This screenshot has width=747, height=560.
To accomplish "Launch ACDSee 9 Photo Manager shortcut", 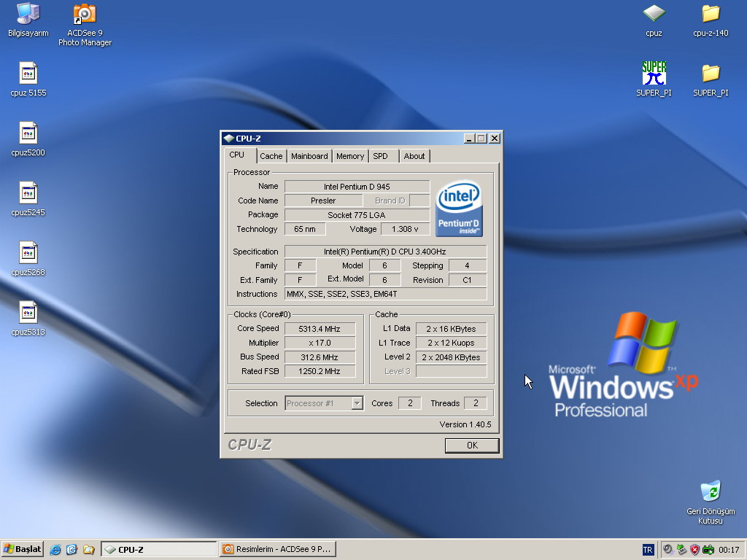I will pos(85,25).
